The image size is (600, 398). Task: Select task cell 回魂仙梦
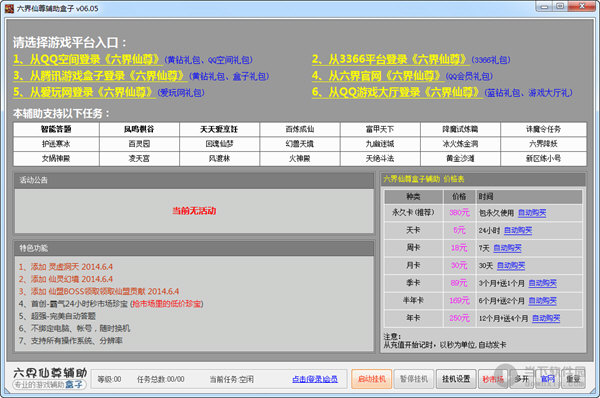coord(219,144)
